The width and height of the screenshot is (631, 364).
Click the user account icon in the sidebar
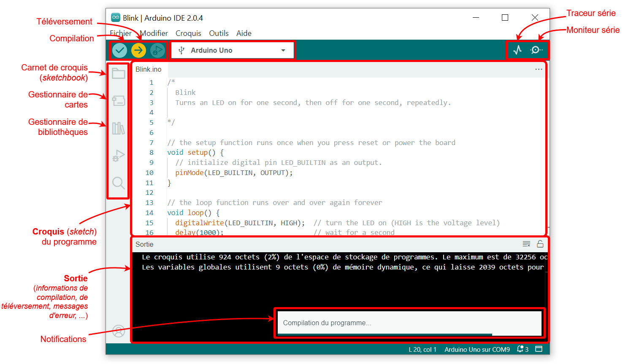pos(119,331)
